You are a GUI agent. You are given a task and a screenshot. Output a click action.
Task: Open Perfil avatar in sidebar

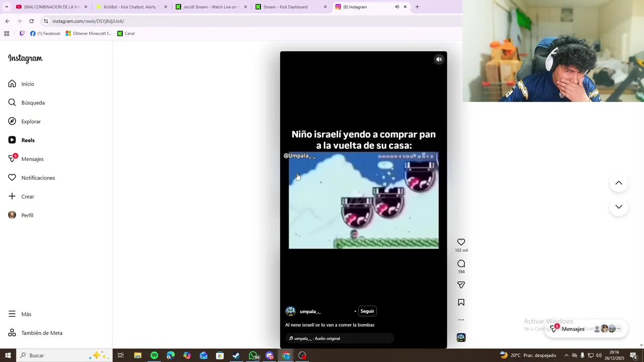(12, 215)
